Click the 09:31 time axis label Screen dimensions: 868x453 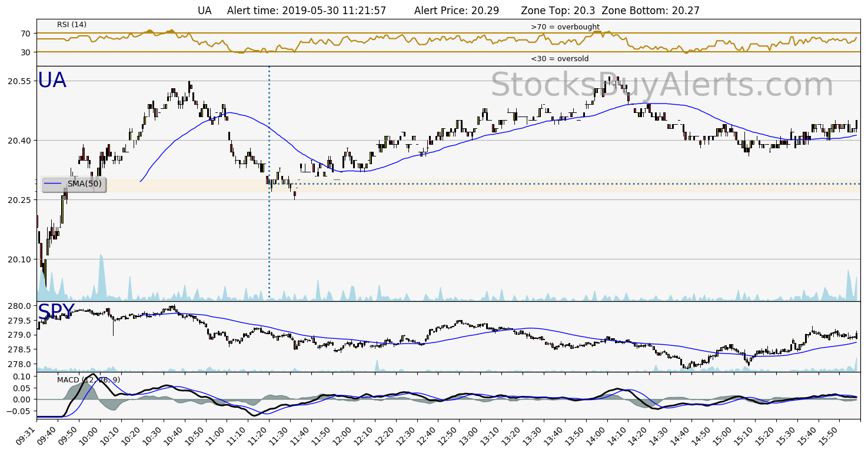coord(27,436)
